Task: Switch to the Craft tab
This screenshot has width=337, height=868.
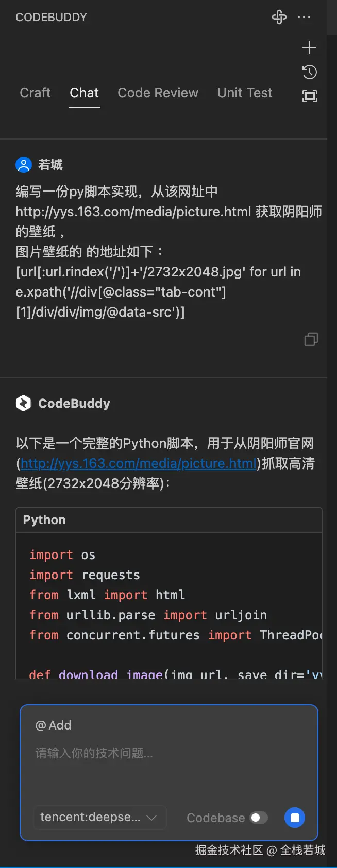Action: [x=35, y=93]
